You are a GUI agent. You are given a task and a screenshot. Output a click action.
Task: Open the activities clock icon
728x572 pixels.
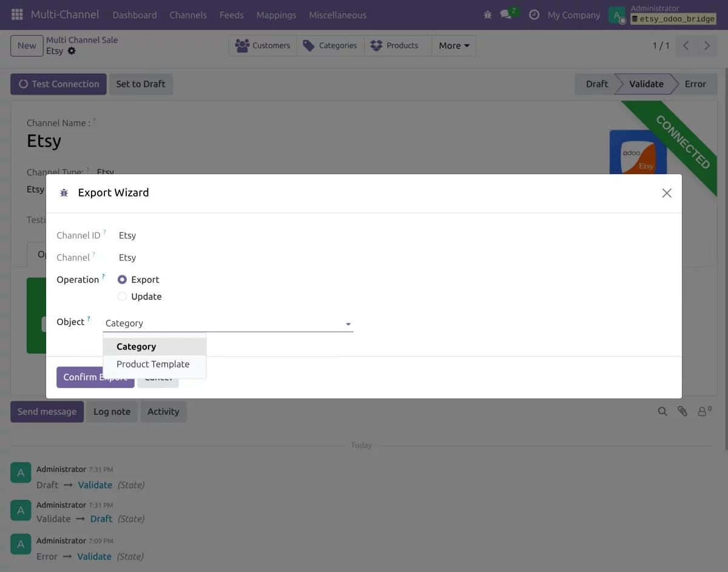(x=534, y=15)
